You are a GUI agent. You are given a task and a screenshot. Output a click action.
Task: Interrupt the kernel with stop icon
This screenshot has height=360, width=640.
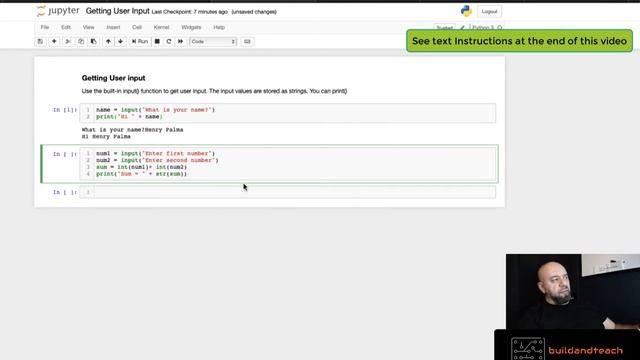coord(157,42)
